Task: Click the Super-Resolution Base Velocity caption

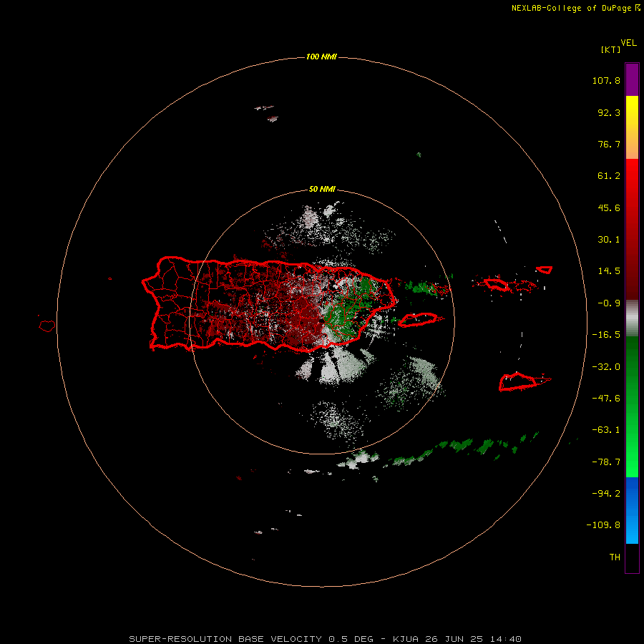Action: click(325, 639)
